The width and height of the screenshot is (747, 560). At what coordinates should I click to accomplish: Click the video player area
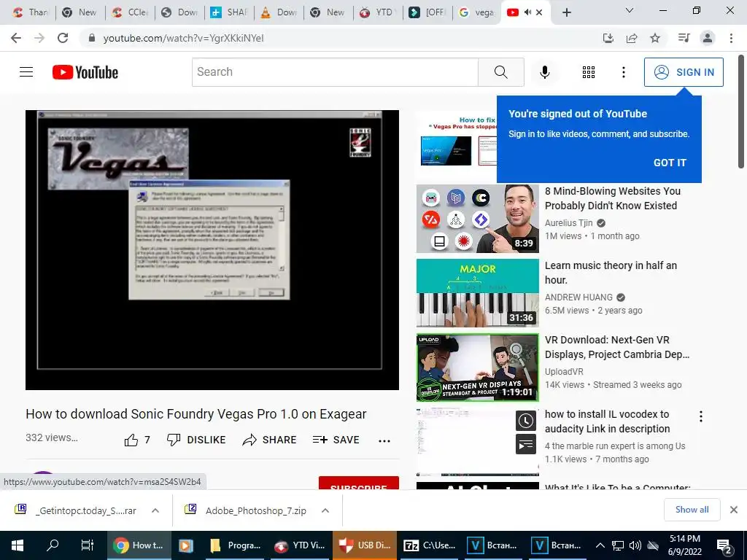[x=212, y=250]
